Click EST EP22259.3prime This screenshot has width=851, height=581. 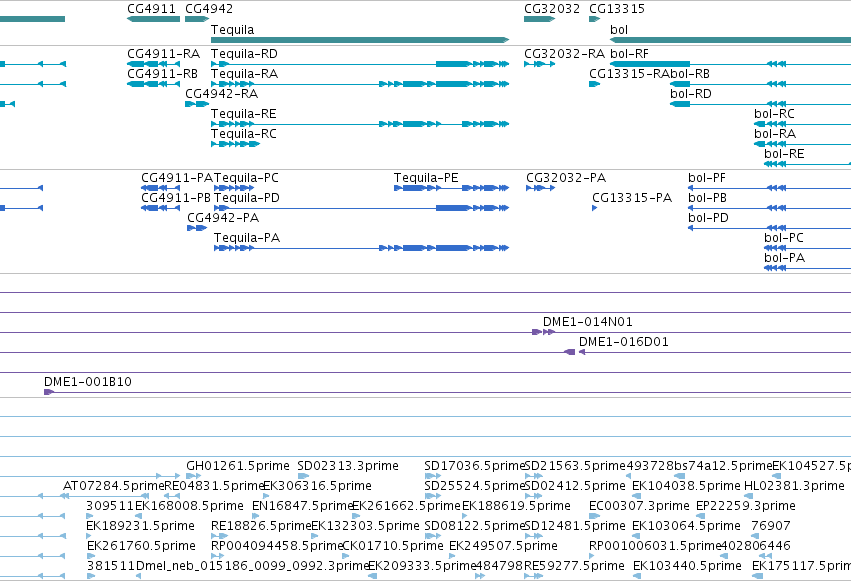pyautogui.click(x=746, y=506)
